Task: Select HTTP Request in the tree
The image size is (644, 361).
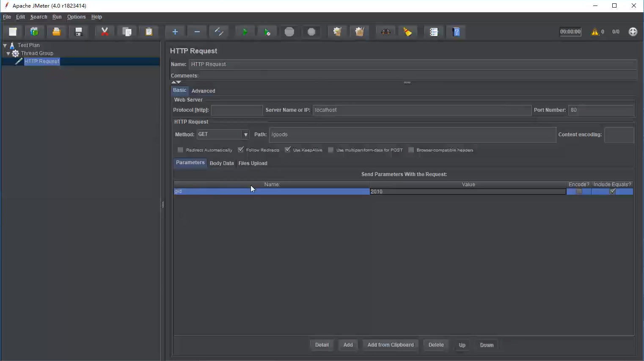Action: (42, 61)
